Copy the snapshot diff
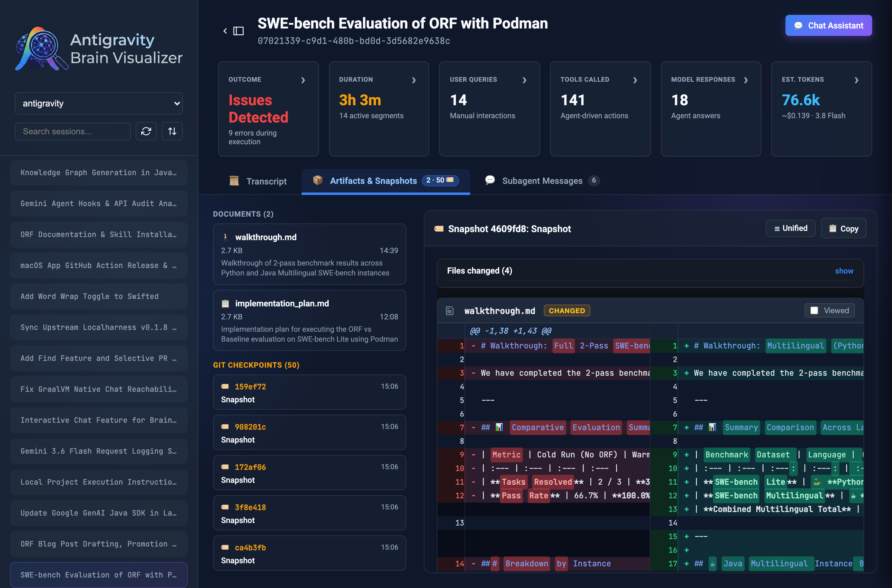Screen dimensions: 892x588 (x=843, y=228)
